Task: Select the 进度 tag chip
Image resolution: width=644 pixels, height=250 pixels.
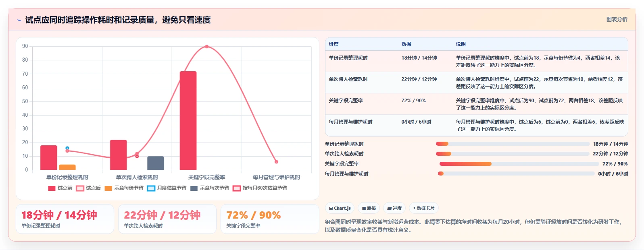Action: (x=394, y=208)
